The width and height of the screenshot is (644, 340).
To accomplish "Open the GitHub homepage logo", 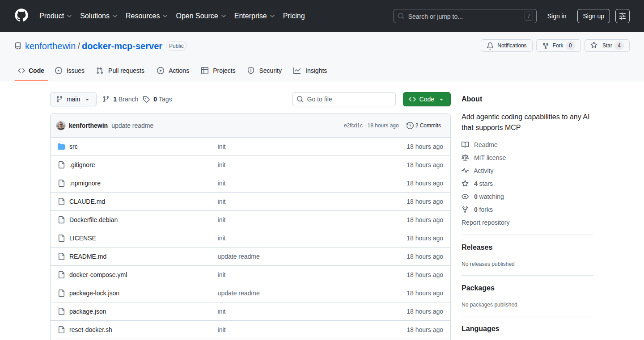I will point(21,16).
